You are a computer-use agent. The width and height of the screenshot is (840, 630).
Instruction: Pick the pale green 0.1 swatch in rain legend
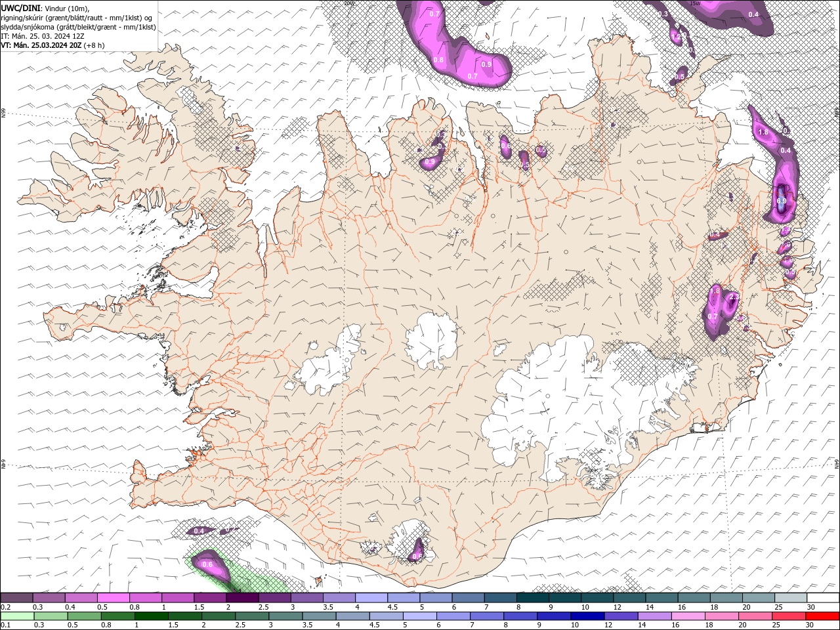[x=17, y=616]
